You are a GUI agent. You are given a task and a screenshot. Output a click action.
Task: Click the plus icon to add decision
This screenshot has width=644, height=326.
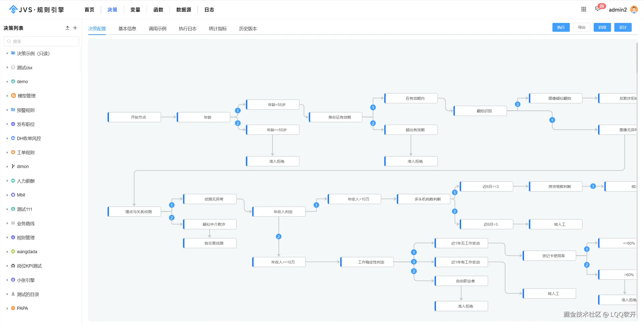(x=75, y=28)
